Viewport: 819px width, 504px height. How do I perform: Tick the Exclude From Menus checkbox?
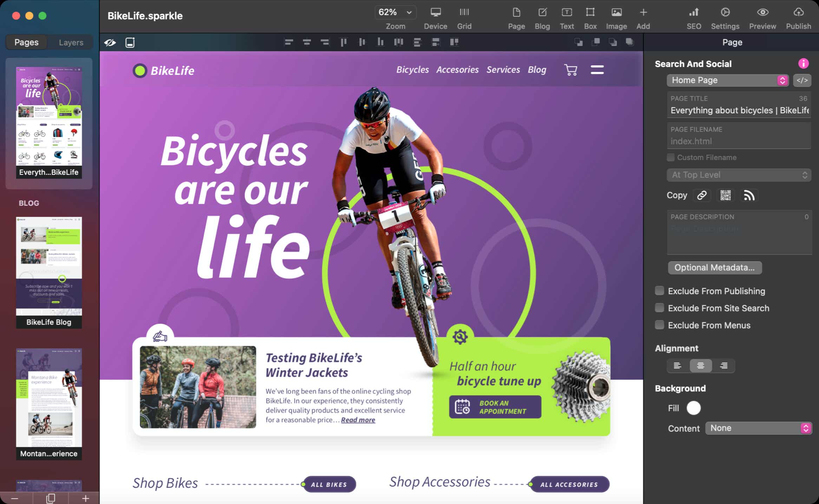click(x=660, y=325)
